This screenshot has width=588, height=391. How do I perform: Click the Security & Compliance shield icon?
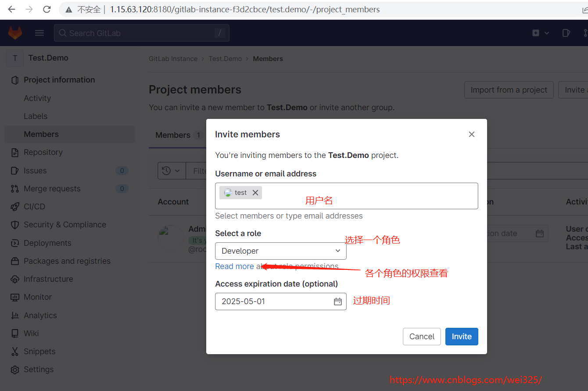(x=15, y=225)
